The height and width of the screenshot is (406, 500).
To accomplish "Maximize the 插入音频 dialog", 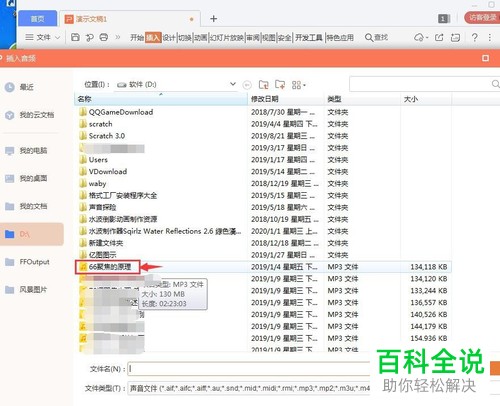I will click(x=485, y=58).
